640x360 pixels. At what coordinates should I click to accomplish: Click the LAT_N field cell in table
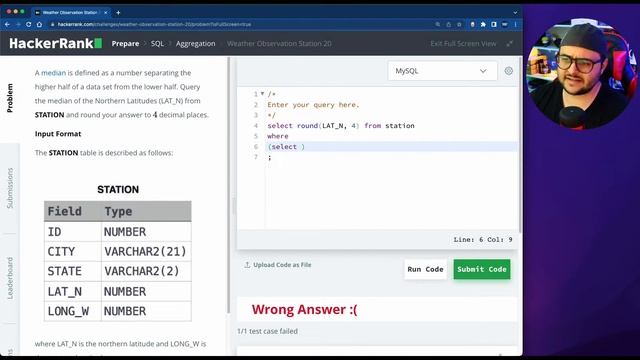tap(73, 291)
